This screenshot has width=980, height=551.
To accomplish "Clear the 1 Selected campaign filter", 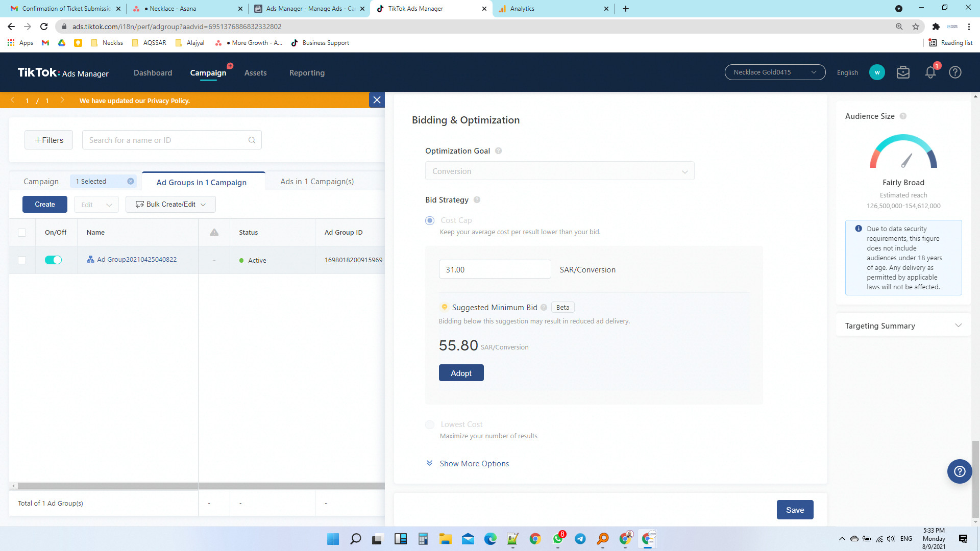I will 131,182.
